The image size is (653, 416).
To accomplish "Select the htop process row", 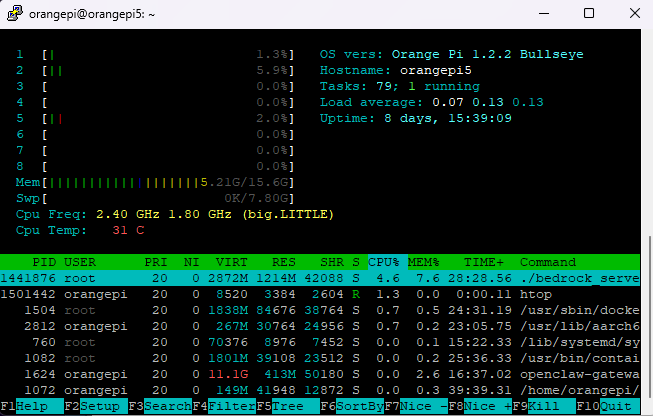I will tap(320, 295).
